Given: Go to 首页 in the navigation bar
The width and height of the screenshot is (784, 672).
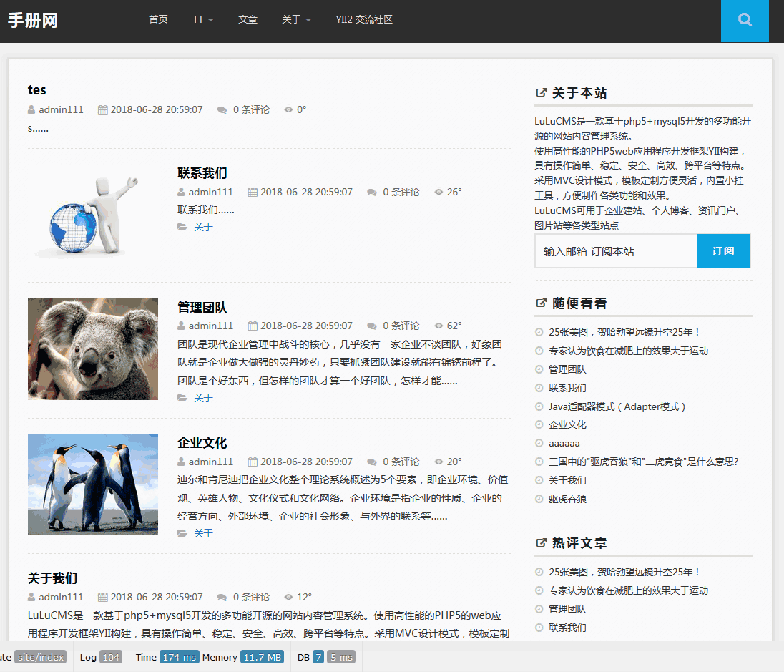Looking at the screenshot, I should [158, 20].
